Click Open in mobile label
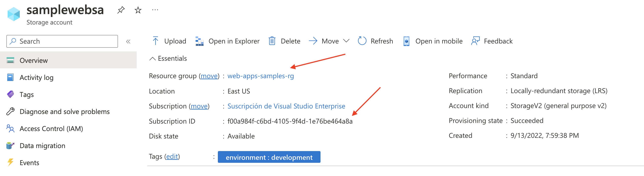 [x=439, y=41]
